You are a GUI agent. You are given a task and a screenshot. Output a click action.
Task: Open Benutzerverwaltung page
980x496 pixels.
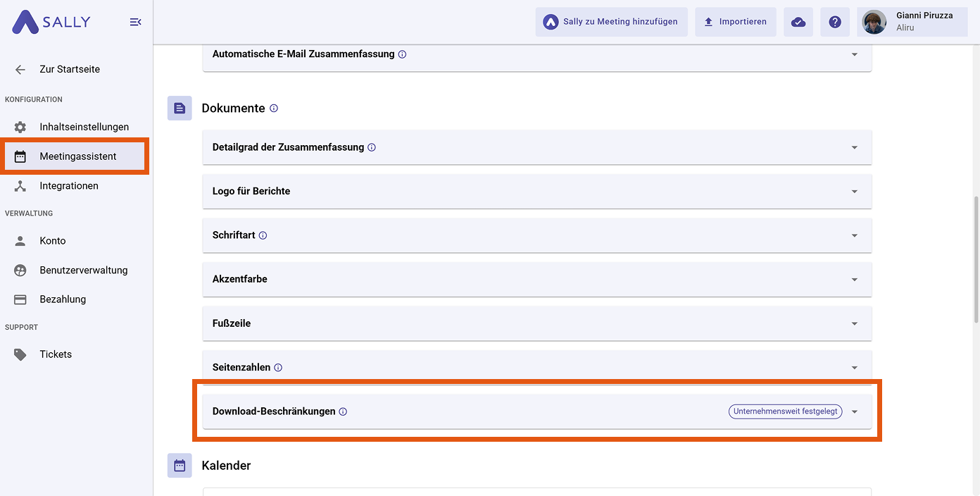click(x=83, y=270)
